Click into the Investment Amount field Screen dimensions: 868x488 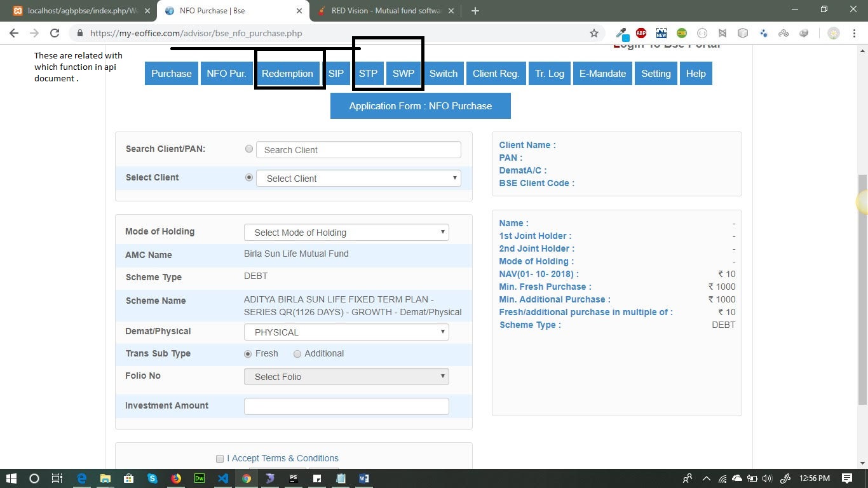point(346,406)
